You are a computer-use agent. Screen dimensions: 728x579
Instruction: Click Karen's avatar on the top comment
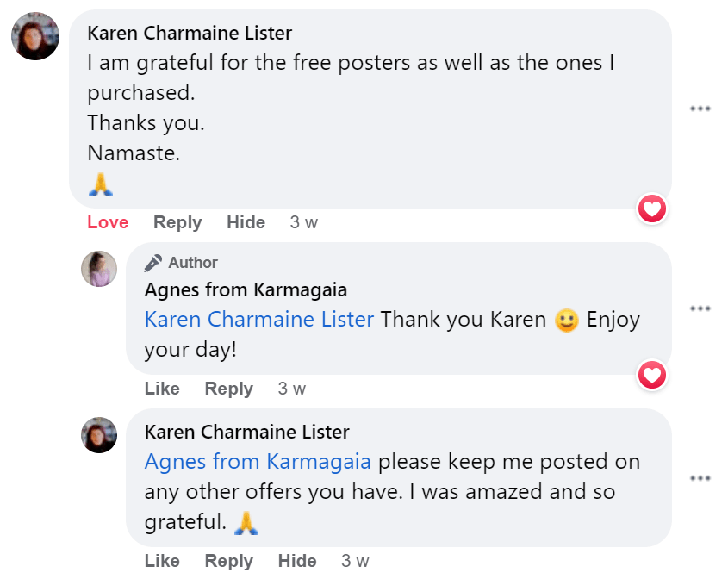click(x=35, y=38)
